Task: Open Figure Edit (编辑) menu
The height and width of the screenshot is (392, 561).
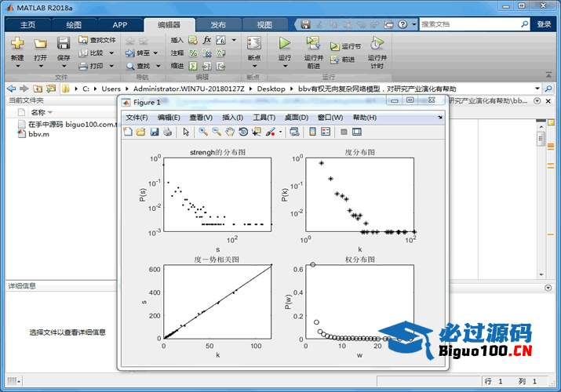Action: pyautogui.click(x=169, y=118)
